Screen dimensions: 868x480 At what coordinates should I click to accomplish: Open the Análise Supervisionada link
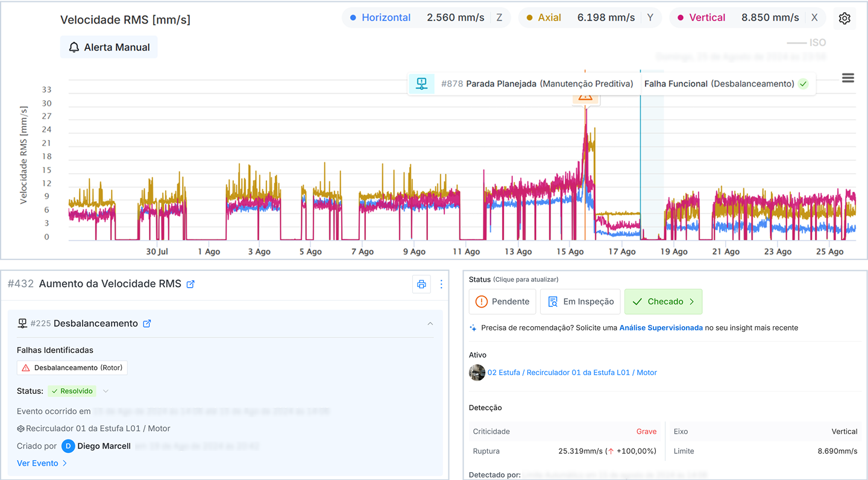661,328
